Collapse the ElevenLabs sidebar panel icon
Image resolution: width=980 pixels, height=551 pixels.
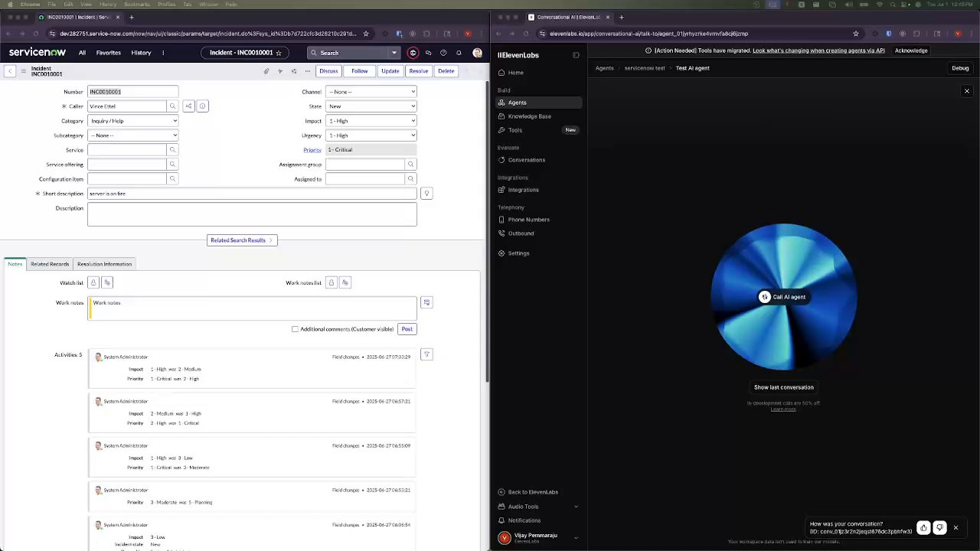(576, 55)
